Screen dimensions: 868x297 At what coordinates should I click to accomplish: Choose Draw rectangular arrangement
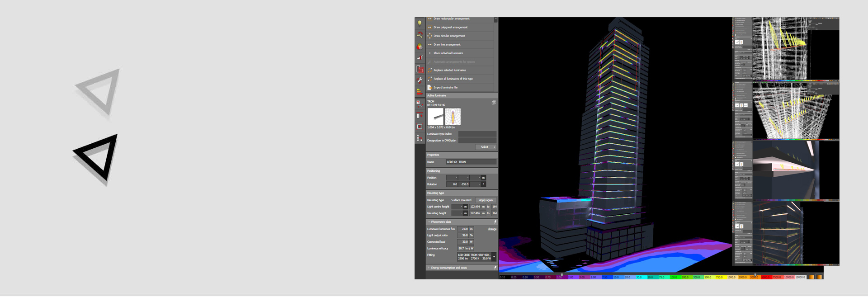pyautogui.click(x=460, y=19)
